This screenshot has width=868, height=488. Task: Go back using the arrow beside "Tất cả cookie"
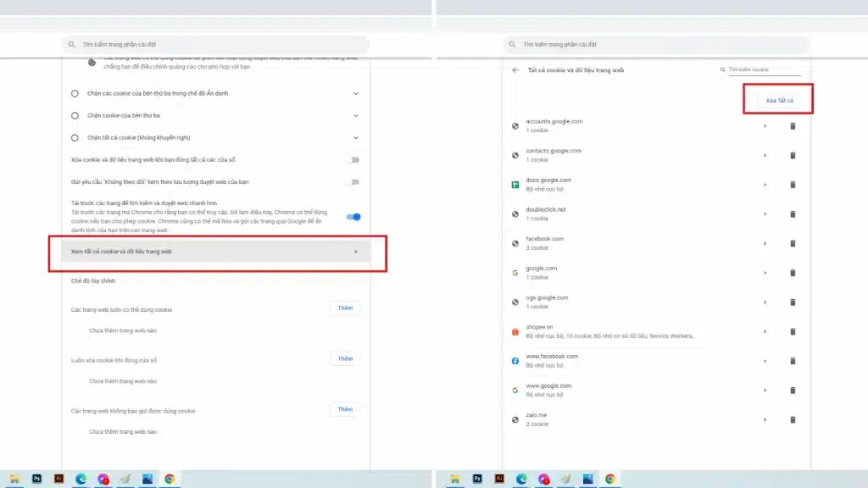(x=515, y=70)
